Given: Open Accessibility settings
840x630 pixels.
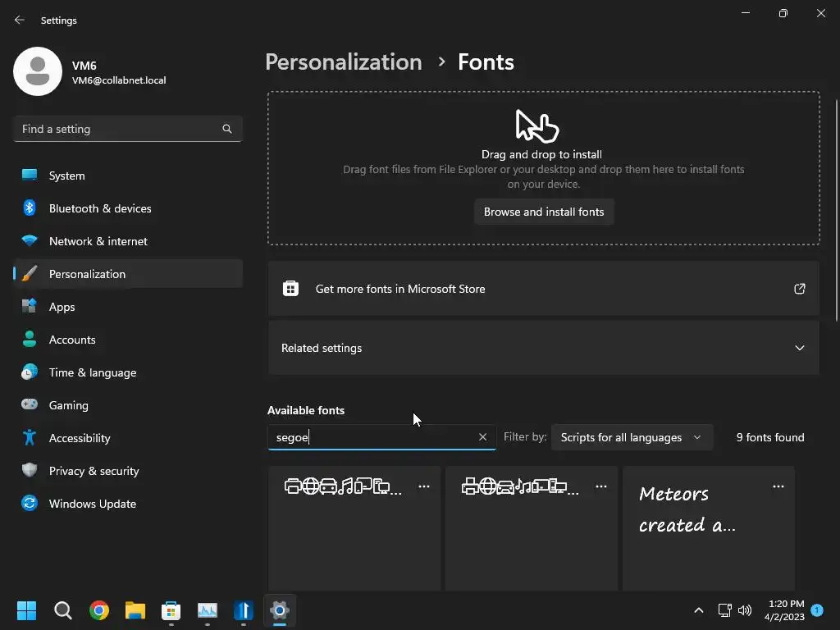Looking at the screenshot, I should coord(128,438).
